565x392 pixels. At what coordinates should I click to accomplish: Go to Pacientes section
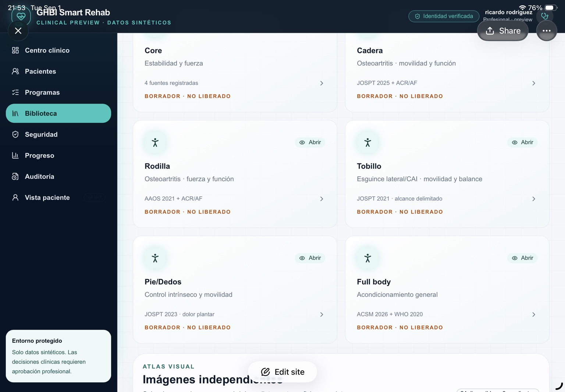[x=58, y=71]
